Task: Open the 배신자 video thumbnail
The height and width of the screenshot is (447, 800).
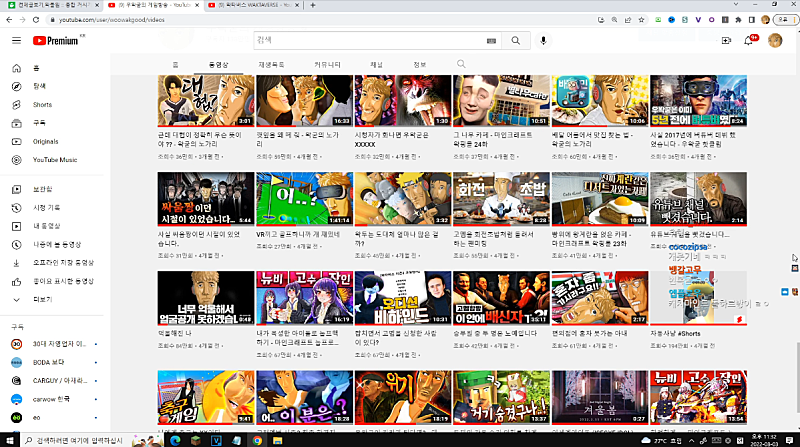Action: (501, 298)
